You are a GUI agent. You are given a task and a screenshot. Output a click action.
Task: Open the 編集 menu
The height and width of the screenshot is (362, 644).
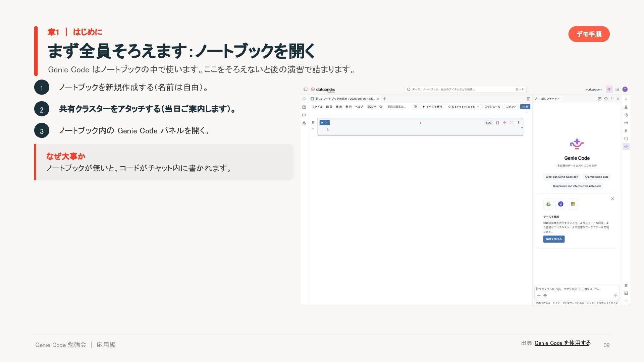click(329, 107)
